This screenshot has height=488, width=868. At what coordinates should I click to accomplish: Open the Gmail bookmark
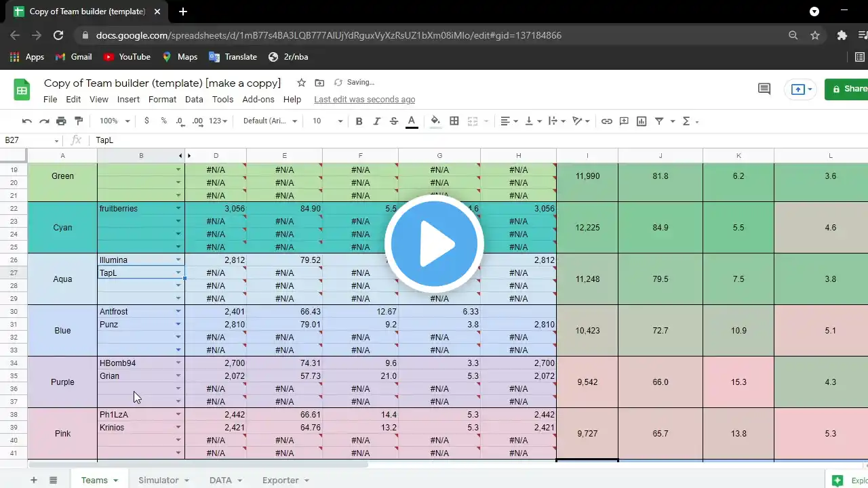pos(74,57)
